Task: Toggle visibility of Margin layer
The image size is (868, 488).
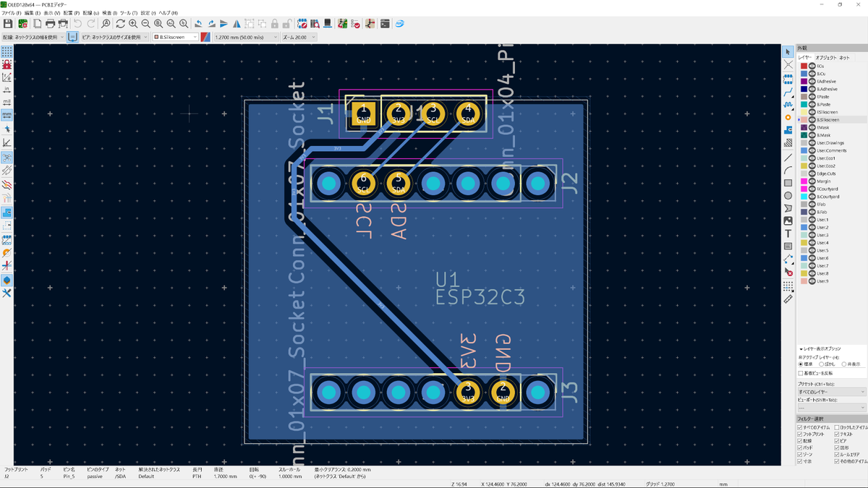Action: pos(812,181)
